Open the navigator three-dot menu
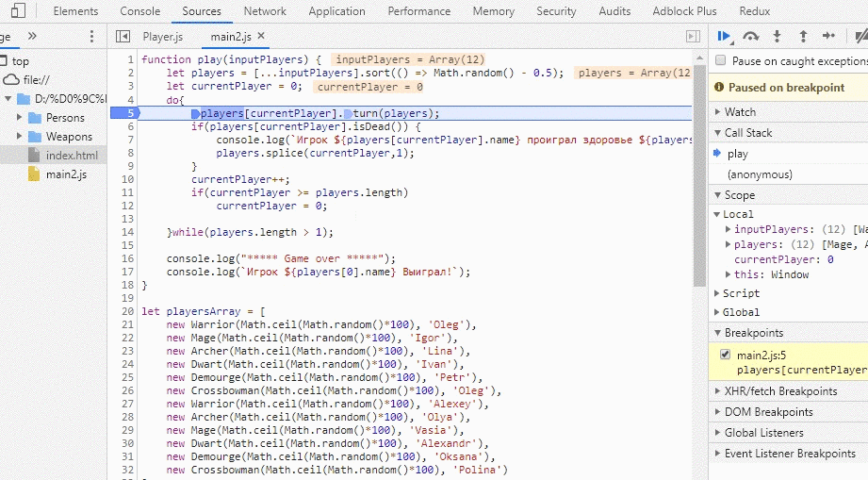Image resolution: width=868 pixels, height=480 pixels. [91, 36]
